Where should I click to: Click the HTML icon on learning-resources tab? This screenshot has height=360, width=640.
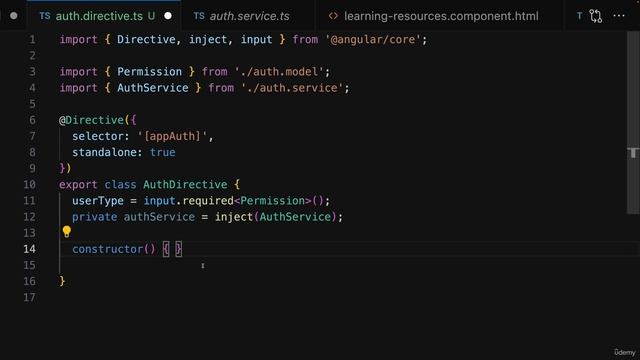coord(333,16)
